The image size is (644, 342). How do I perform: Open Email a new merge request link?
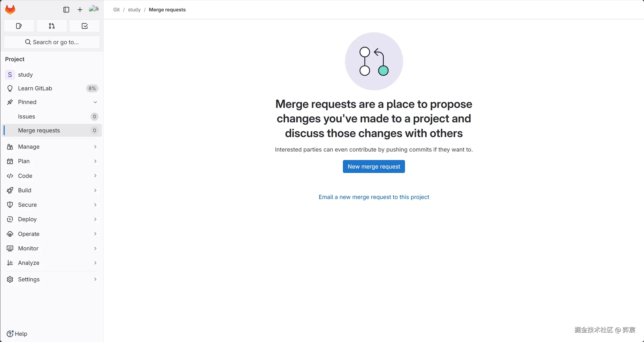tap(374, 197)
